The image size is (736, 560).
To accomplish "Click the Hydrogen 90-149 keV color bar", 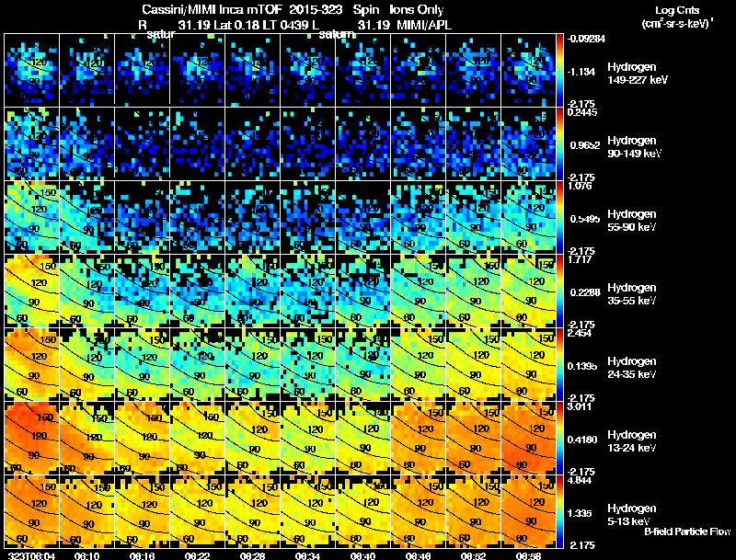I will coord(559,143).
